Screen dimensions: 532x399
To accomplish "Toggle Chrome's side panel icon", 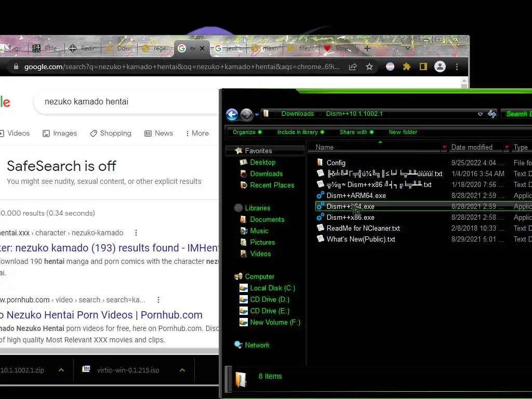I will (x=423, y=66).
